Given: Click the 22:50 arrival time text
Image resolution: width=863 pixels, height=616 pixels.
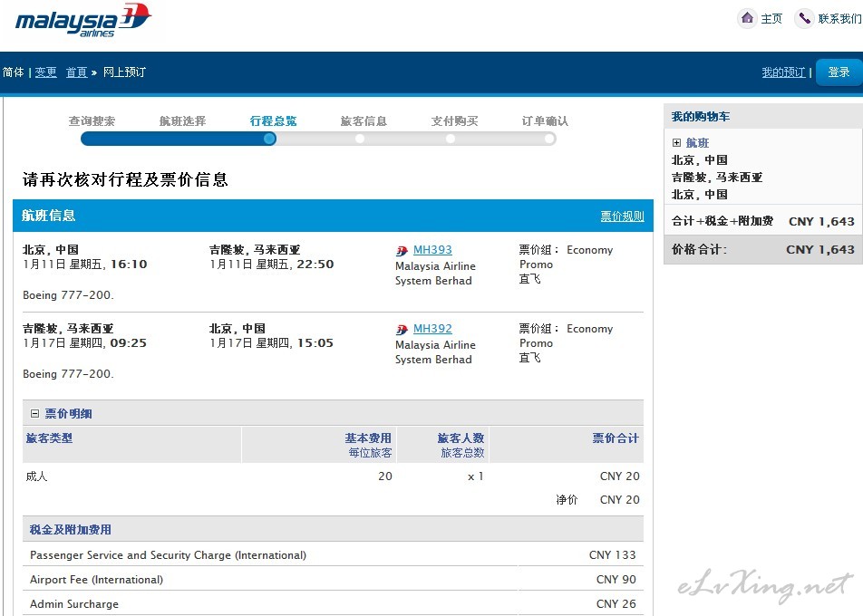Looking at the screenshot, I should (x=315, y=264).
